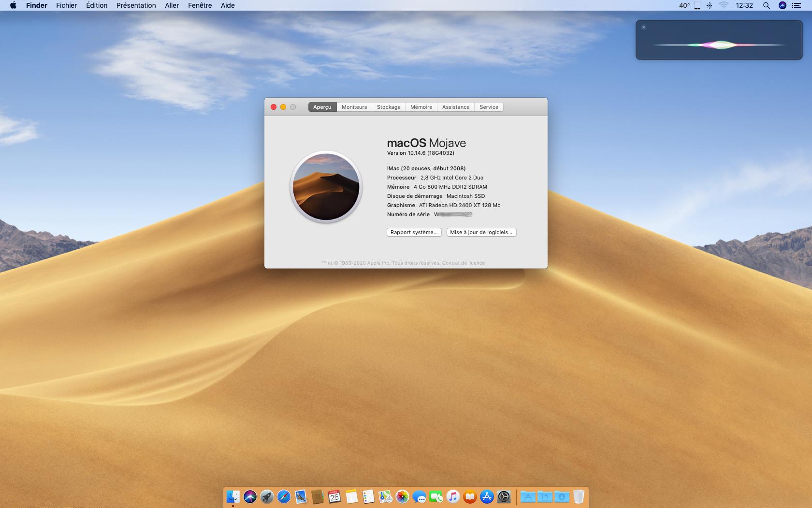Open the Finder menu
The height and width of the screenshot is (508, 812).
pyautogui.click(x=37, y=5)
